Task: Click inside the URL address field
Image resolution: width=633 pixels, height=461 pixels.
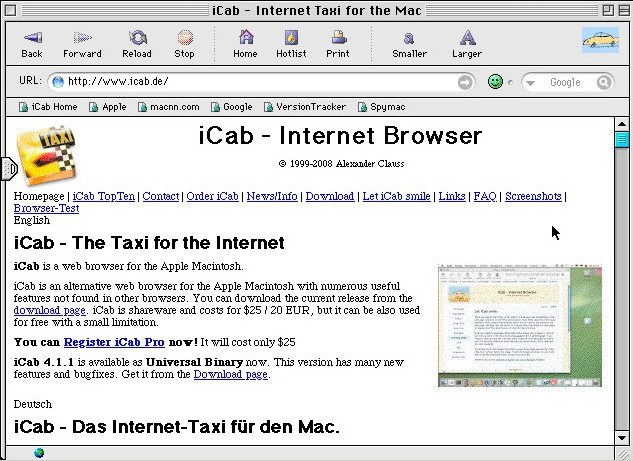Action: click(x=250, y=82)
